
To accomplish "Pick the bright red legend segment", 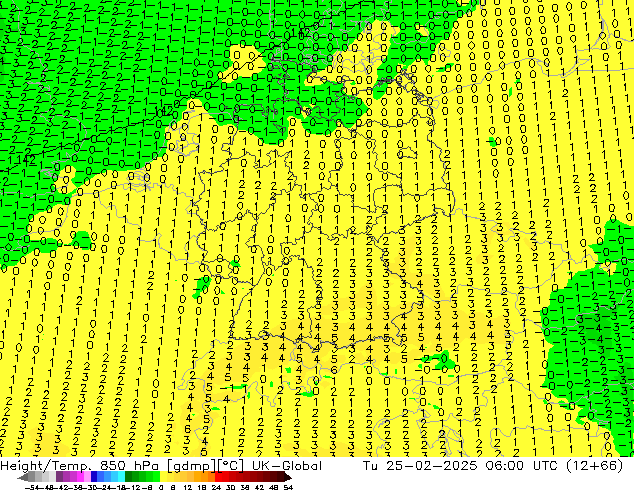I will [x=219, y=477].
